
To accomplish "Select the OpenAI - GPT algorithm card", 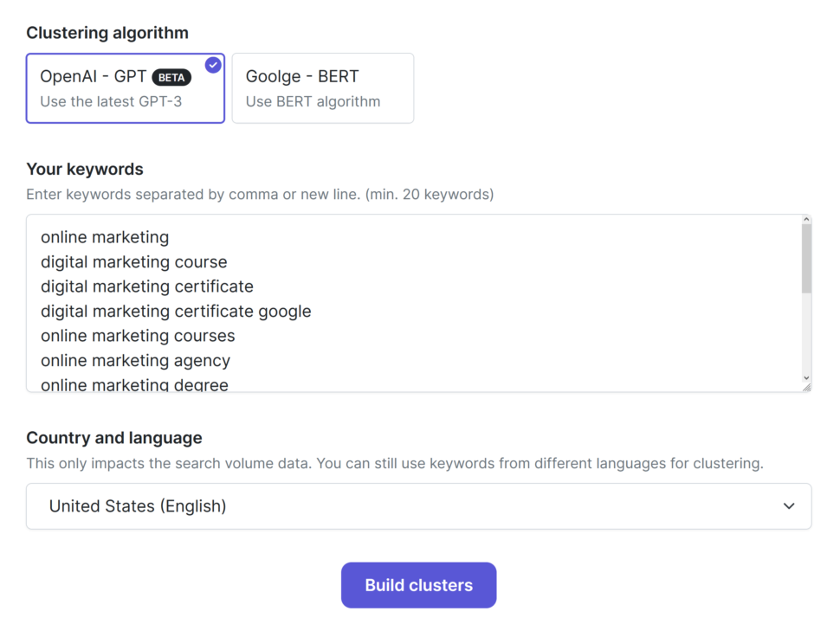I will tap(126, 88).
